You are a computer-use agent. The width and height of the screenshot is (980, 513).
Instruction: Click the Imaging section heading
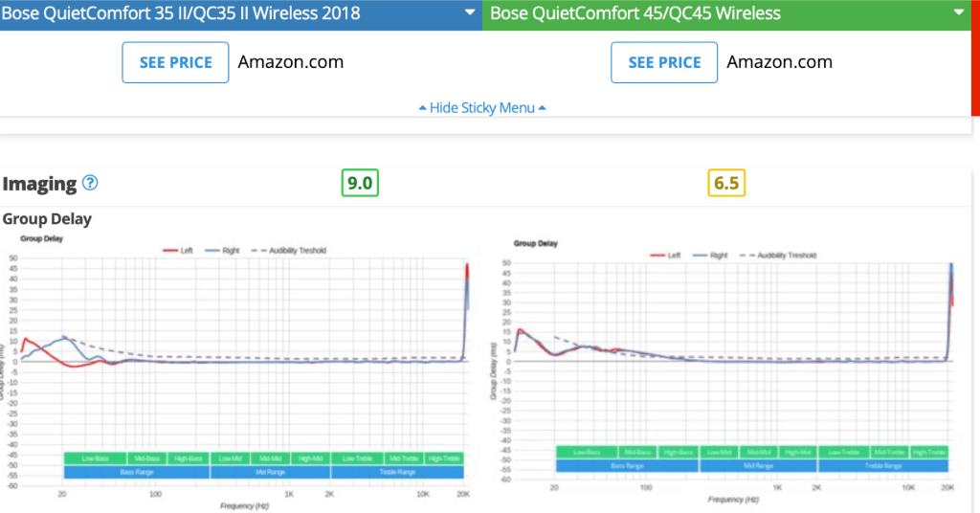click(x=40, y=183)
